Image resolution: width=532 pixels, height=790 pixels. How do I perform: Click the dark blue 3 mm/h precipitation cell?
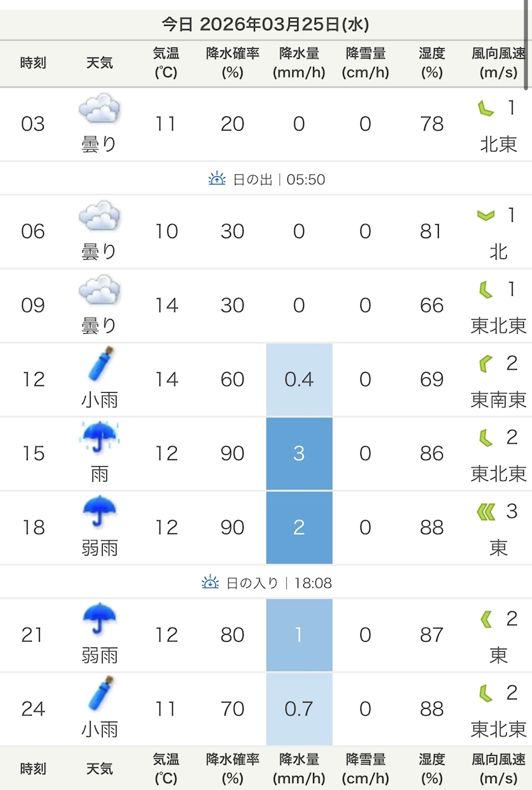299,454
